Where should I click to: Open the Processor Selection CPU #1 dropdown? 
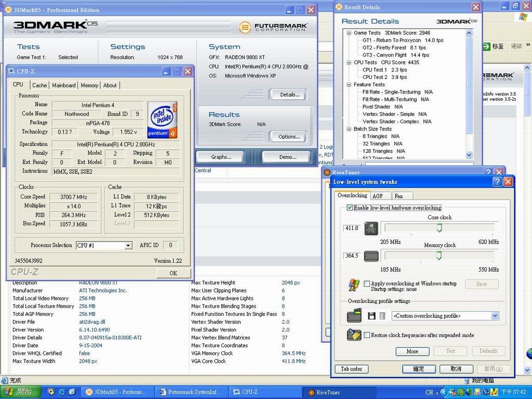tap(128, 246)
